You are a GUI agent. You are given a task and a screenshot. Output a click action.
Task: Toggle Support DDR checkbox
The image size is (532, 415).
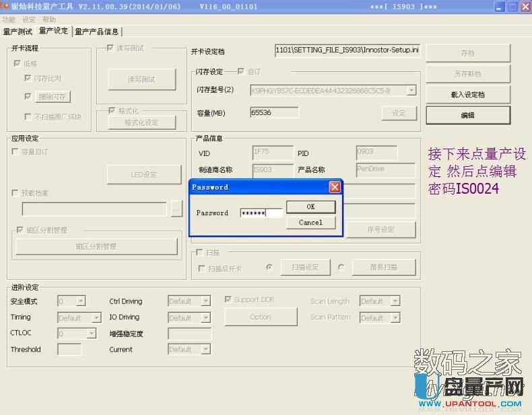coord(228,299)
